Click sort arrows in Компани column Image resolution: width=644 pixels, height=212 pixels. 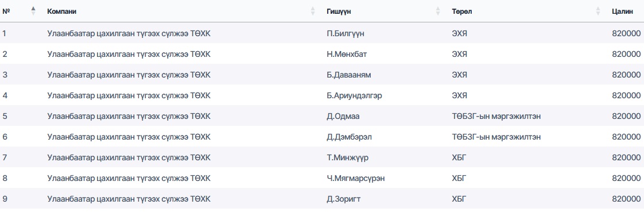(313, 11)
